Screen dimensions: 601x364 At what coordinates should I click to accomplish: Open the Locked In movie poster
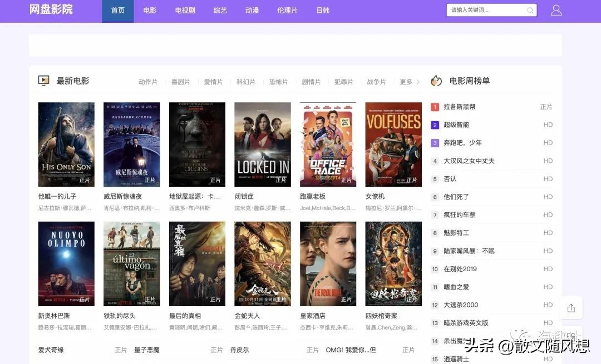[263, 144]
